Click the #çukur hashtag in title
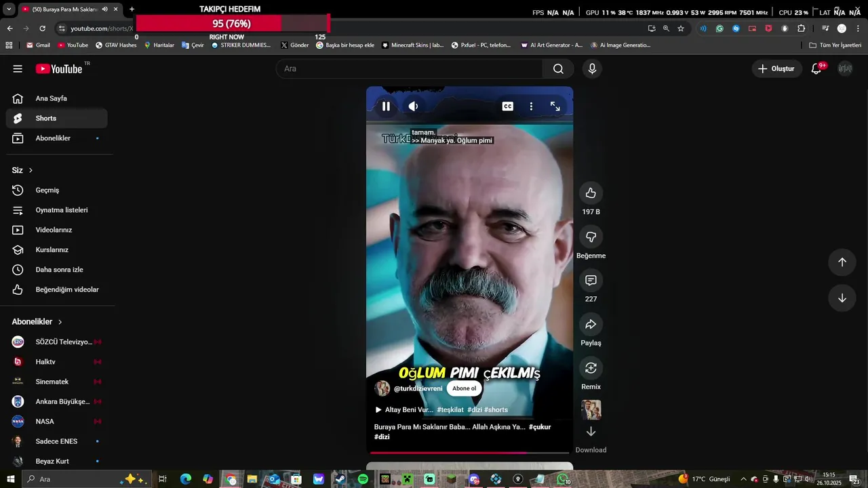868x488 pixels. point(540,427)
